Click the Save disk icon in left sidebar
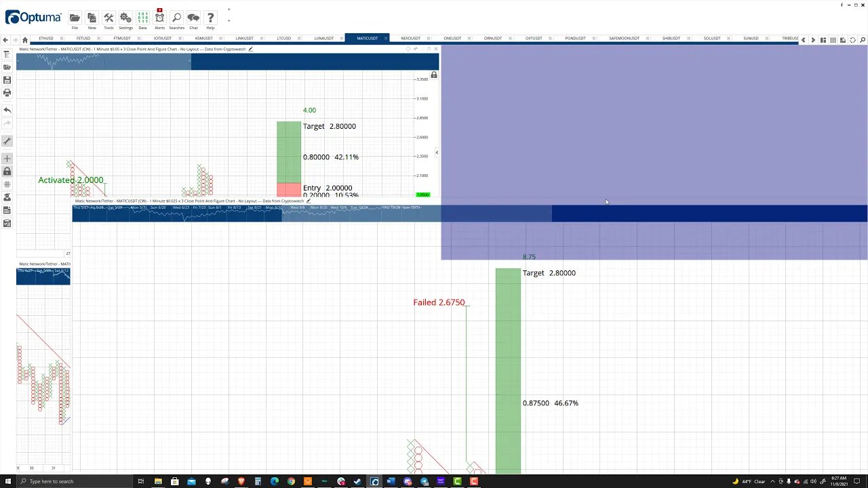The width and height of the screenshot is (868, 488). [x=7, y=80]
